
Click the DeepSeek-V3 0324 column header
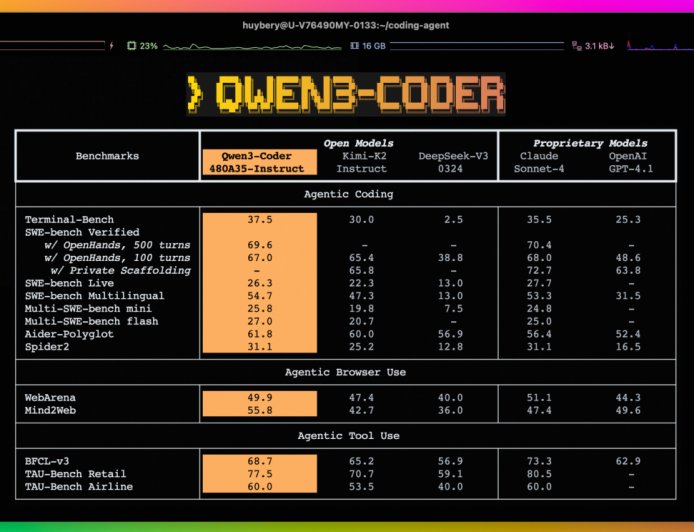(453, 162)
